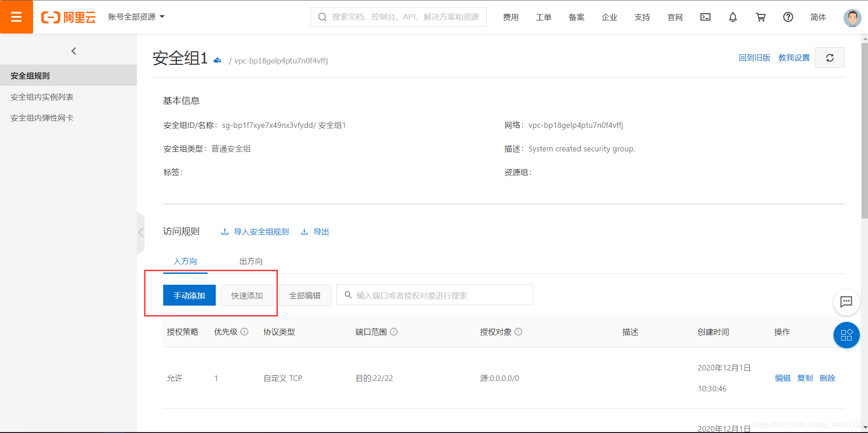This screenshot has height=433, width=868.
Task: Open the 备案 menu
Action: 577,17
